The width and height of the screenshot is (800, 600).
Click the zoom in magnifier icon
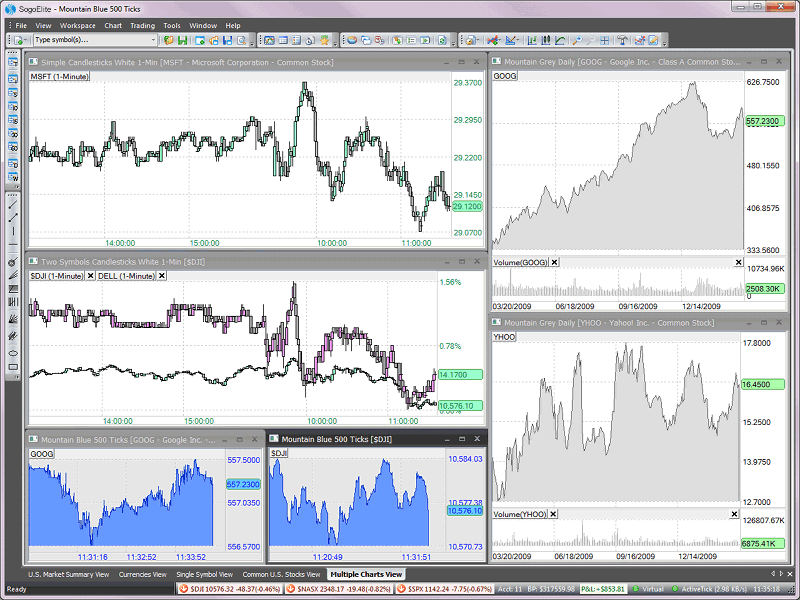click(x=577, y=40)
